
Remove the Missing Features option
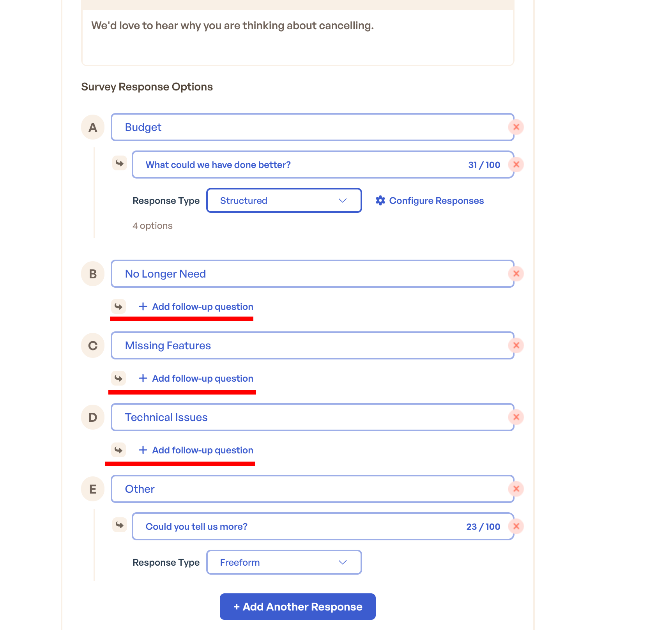[x=516, y=345]
